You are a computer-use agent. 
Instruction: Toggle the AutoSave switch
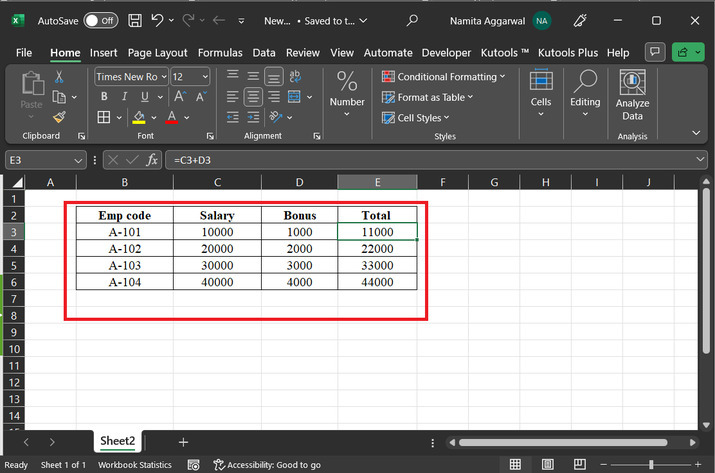[100, 20]
